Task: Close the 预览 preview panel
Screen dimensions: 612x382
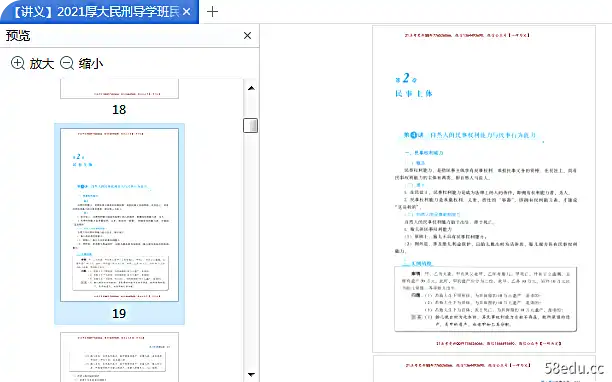Action: pyautogui.click(x=247, y=36)
